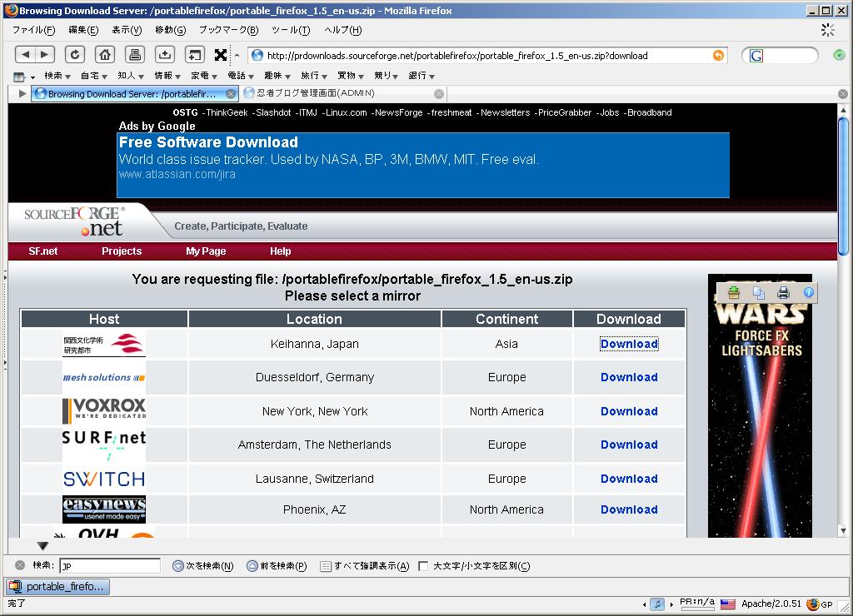Click the blue info icon on floating toolbar
Screen dimensions: 853x616
[x=808, y=292]
